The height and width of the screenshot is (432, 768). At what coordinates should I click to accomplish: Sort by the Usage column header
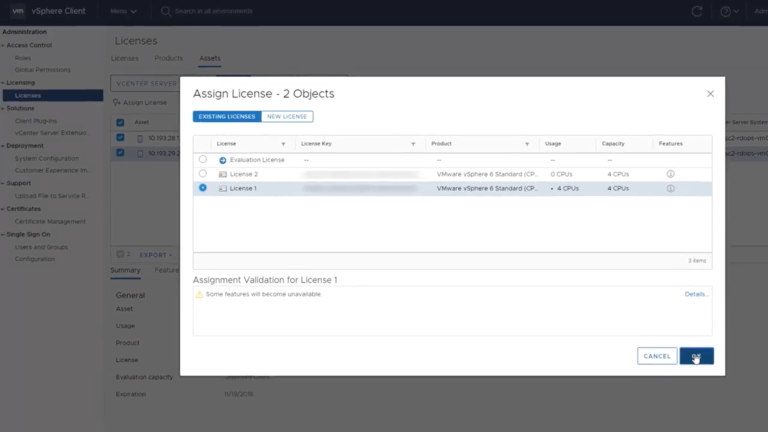tap(553, 144)
